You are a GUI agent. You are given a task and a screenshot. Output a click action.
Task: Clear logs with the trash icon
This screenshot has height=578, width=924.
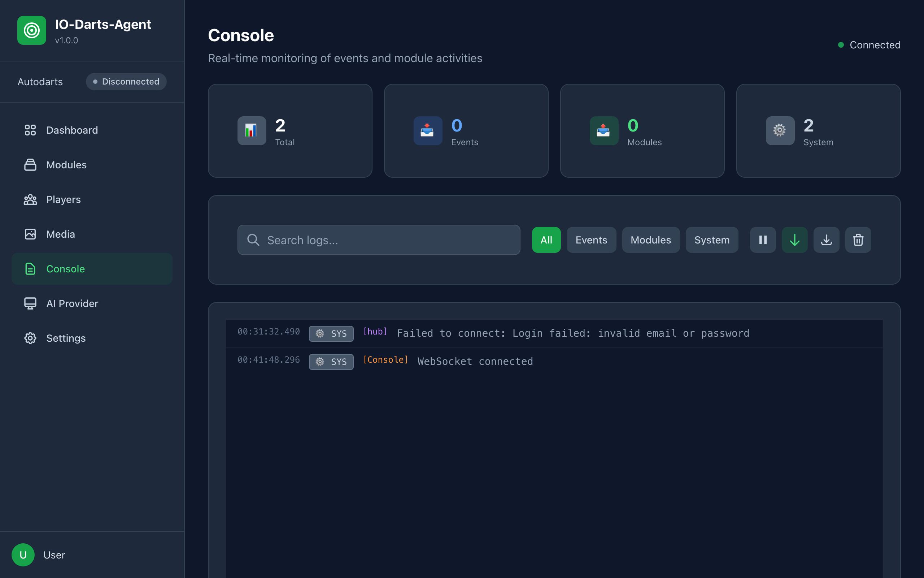click(x=858, y=240)
